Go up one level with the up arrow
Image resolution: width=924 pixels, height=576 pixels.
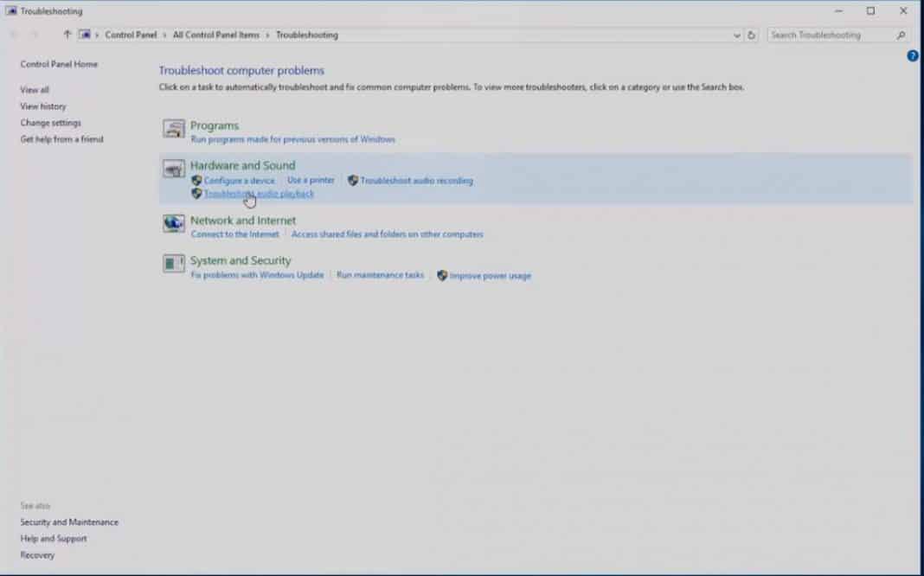[67, 35]
